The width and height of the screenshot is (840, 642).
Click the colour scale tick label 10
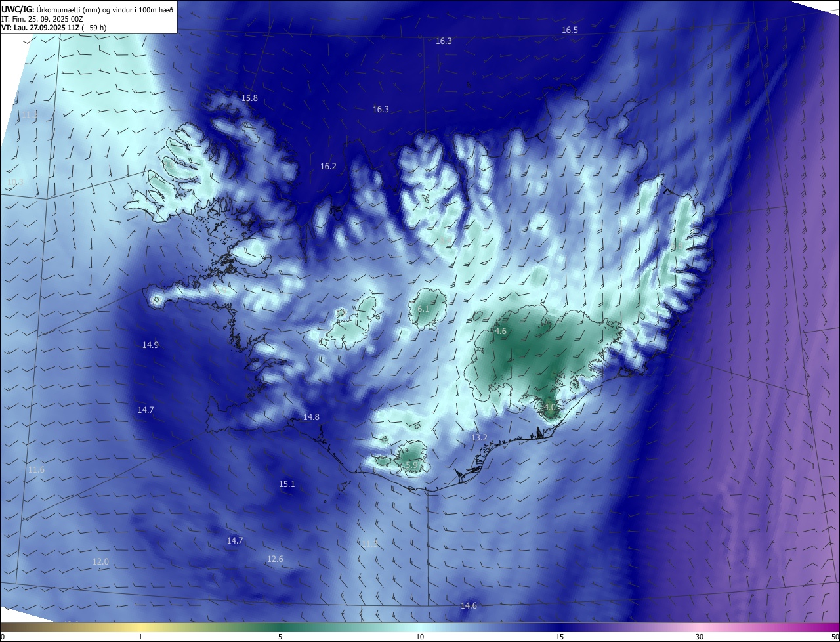[420, 637]
